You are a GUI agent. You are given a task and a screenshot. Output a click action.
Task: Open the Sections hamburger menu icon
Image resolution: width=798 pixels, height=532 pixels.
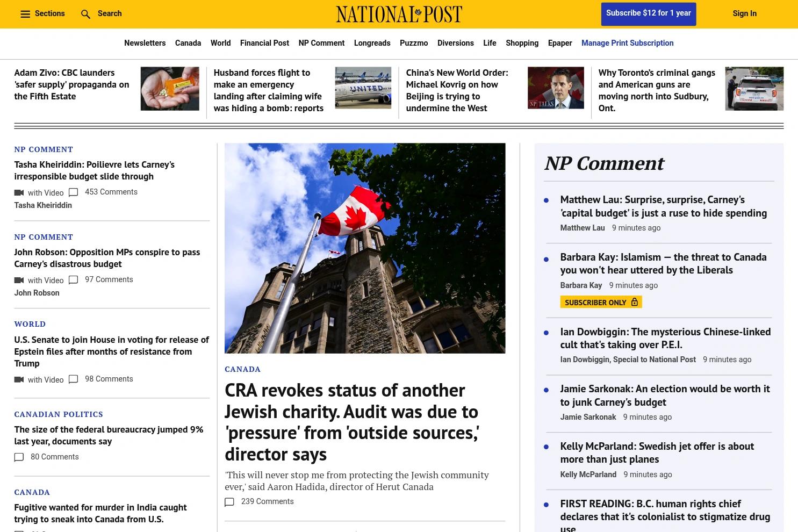coord(25,14)
